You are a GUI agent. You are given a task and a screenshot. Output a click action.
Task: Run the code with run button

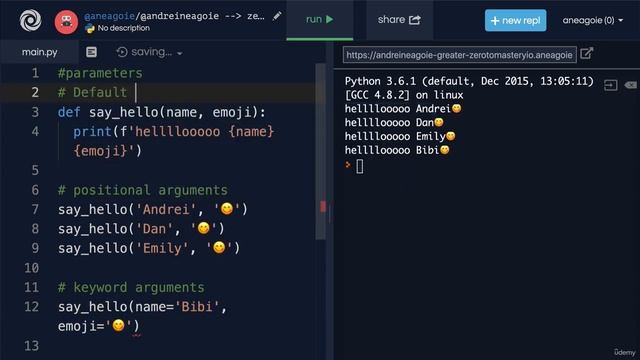[x=320, y=19]
